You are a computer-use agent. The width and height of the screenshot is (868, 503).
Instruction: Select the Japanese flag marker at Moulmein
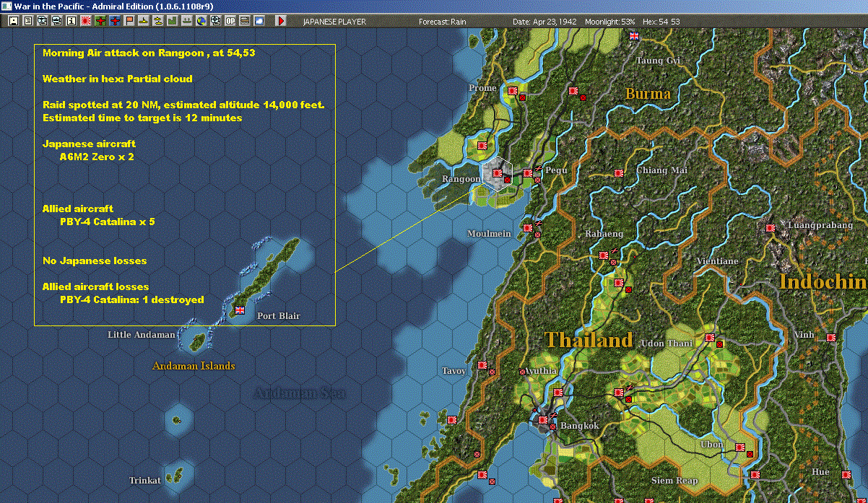528,227
